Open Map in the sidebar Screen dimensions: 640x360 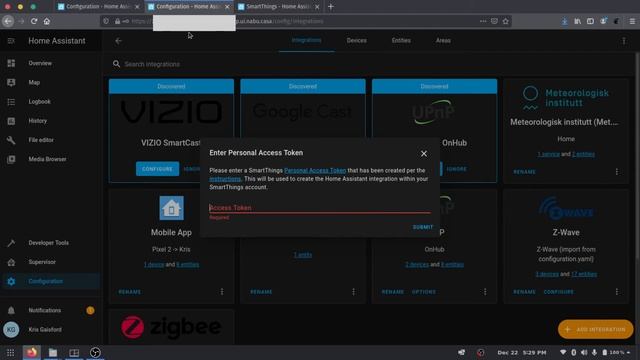[x=50, y=82]
